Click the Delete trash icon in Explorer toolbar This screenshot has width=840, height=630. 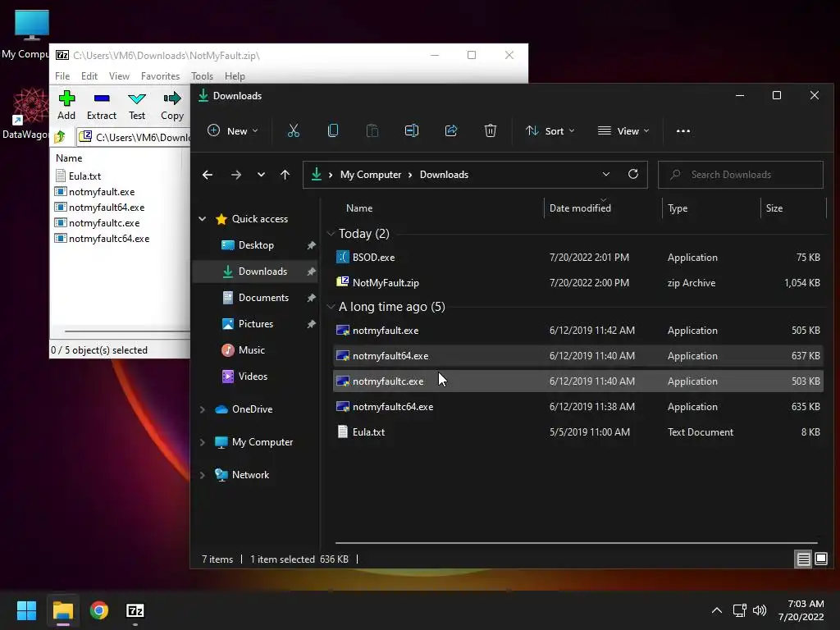(x=491, y=130)
